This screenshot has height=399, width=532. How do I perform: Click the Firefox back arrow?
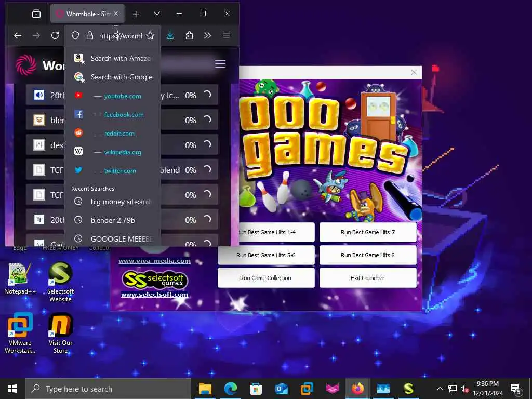point(18,35)
